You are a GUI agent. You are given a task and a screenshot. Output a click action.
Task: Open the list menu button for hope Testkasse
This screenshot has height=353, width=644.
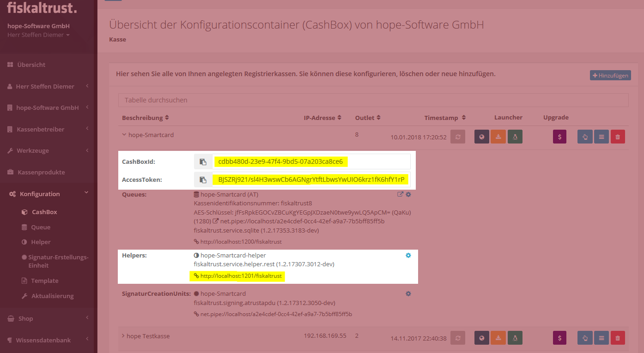coord(601,338)
